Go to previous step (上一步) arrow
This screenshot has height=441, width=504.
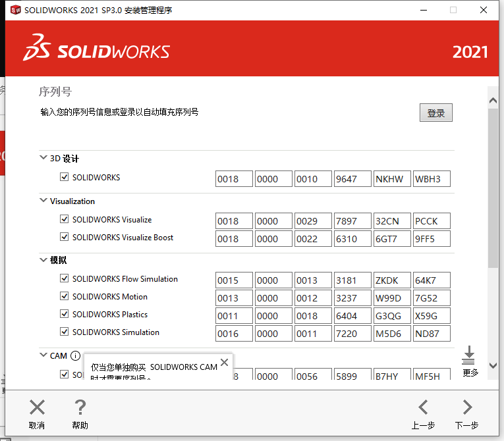click(423, 408)
